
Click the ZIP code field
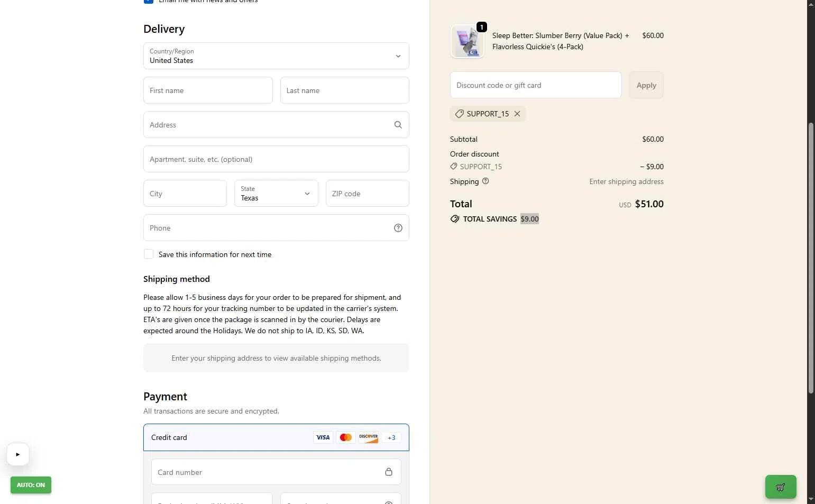click(367, 194)
